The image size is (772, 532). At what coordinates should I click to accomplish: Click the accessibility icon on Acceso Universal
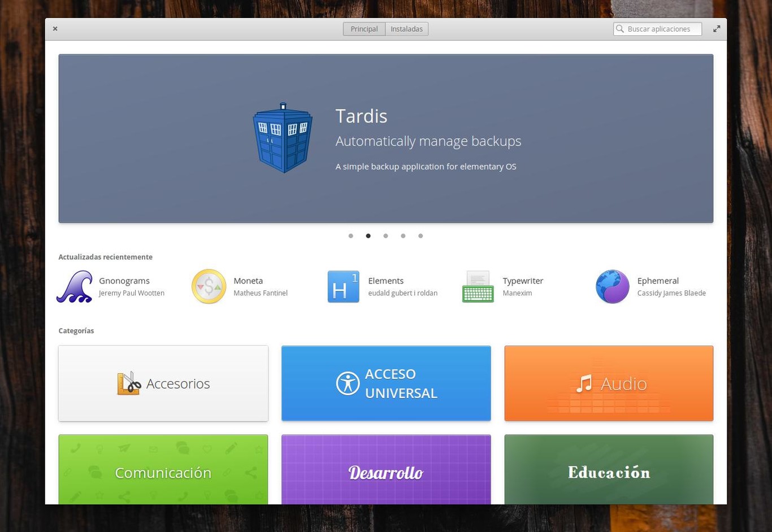pyautogui.click(x=348, y=383)
